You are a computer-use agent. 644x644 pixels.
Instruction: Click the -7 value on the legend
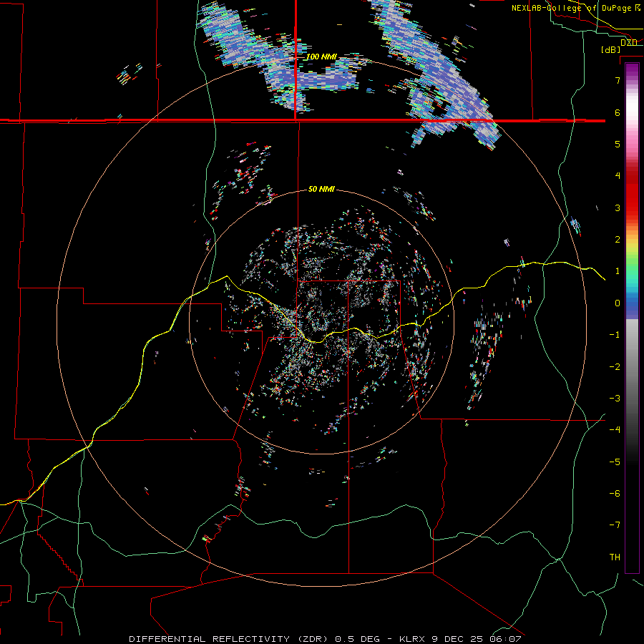click(615, 525)
